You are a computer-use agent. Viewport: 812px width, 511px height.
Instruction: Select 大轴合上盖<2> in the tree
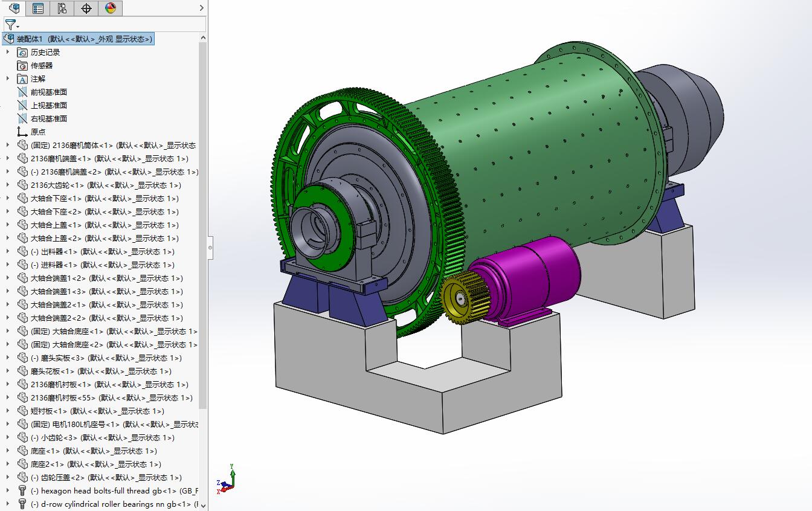tap(105, 238)
